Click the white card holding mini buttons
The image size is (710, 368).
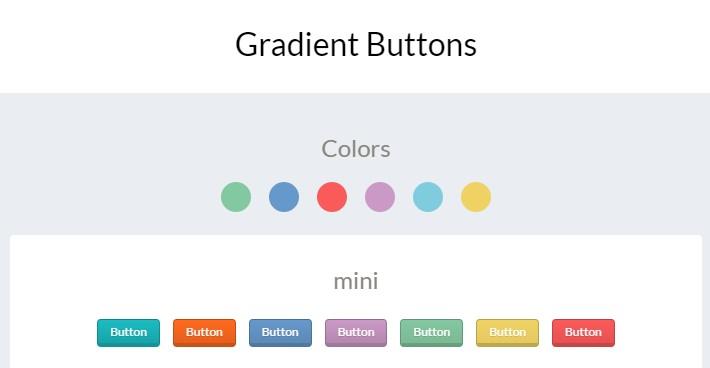(356, 301)
